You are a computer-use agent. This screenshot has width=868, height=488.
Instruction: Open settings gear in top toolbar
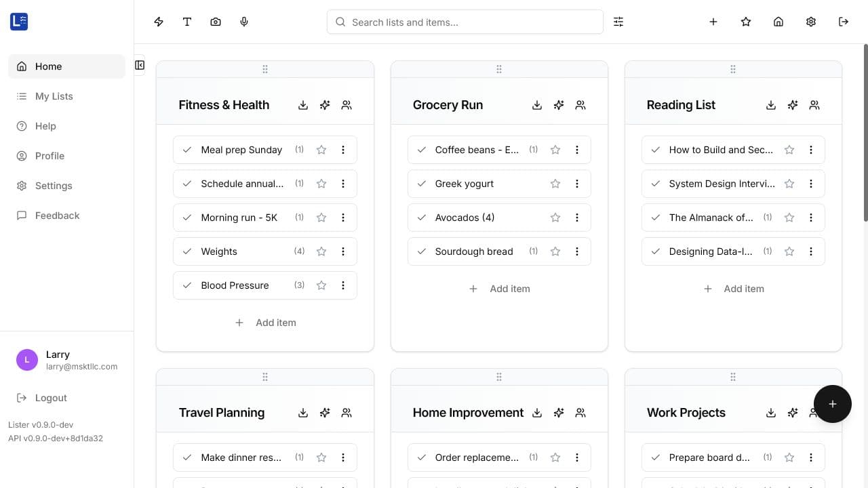[x=811, y=22]
